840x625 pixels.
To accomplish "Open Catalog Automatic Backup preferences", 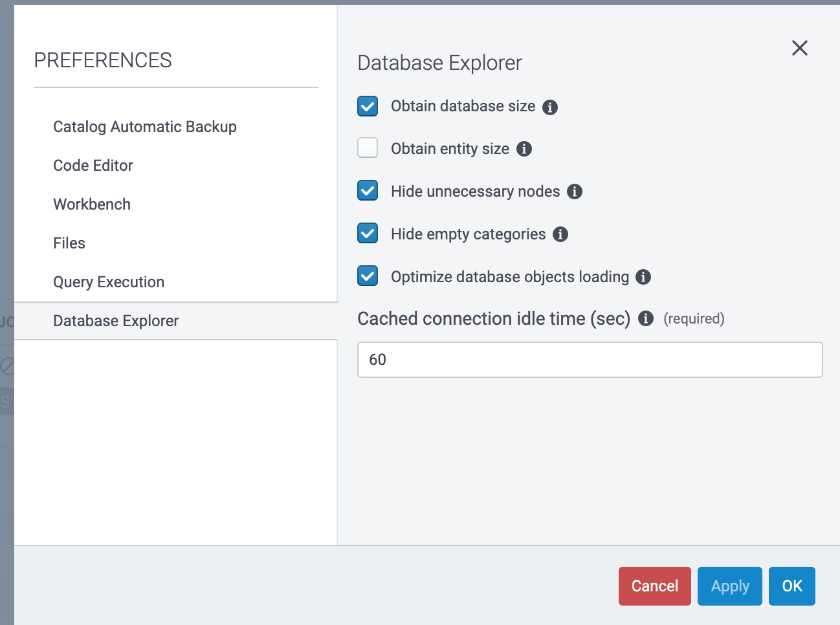I will 145,127.
